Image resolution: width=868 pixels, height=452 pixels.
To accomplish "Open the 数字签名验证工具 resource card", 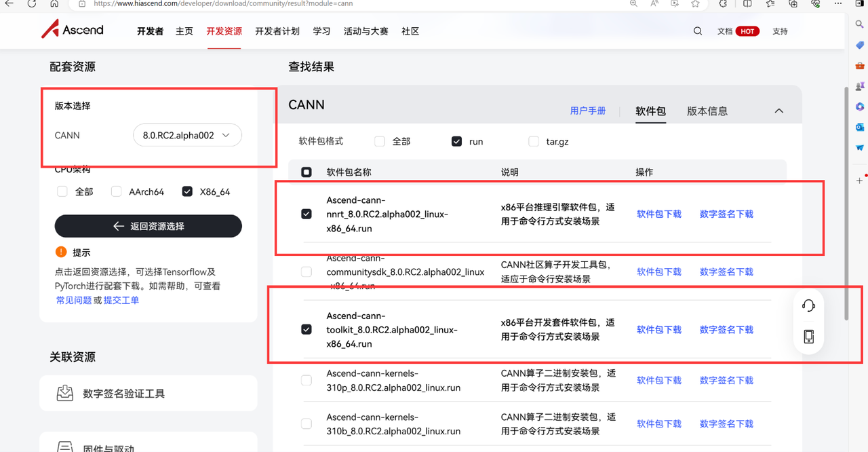I will click(149, 393).
